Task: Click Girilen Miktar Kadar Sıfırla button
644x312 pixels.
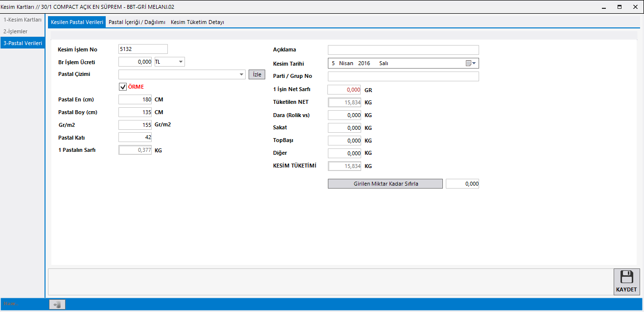Action: (x=385, y=184)
